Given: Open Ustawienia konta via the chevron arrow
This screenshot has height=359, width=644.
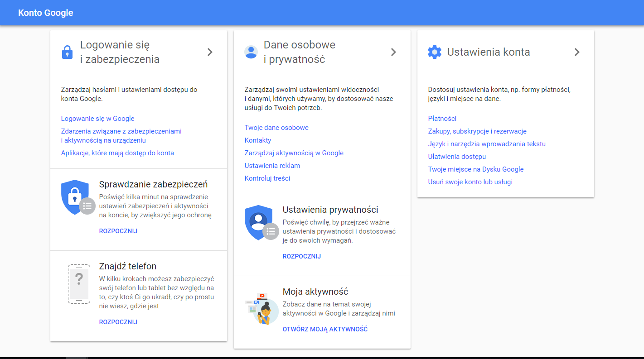Looking at the screenshot, I should (x=577, y=52).
